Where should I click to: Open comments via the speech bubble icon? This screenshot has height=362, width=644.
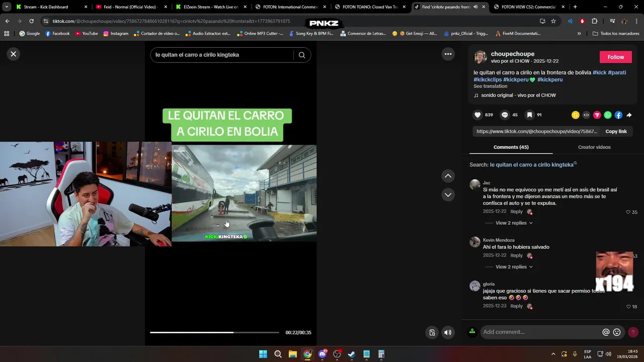pyautogui.click(x=505, y=115)
